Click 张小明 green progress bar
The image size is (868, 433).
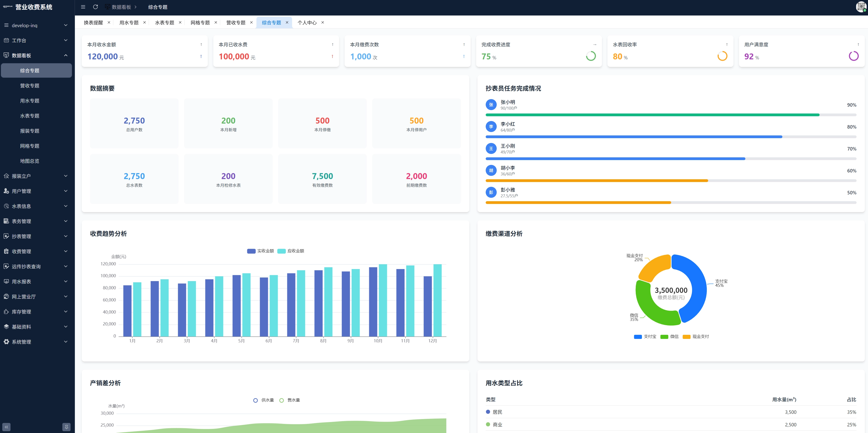click(652, 115)
